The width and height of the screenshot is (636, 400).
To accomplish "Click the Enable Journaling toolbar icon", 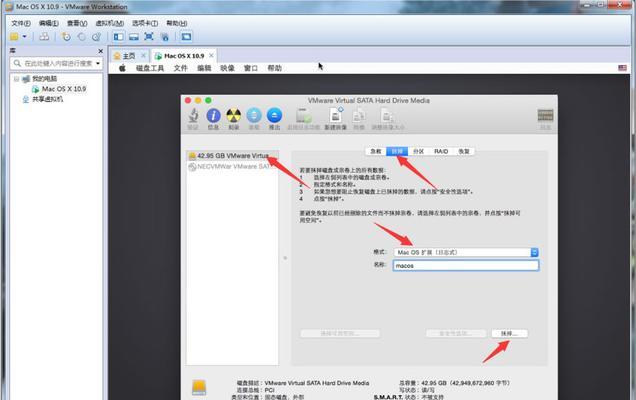I will (x=303, y=116).
